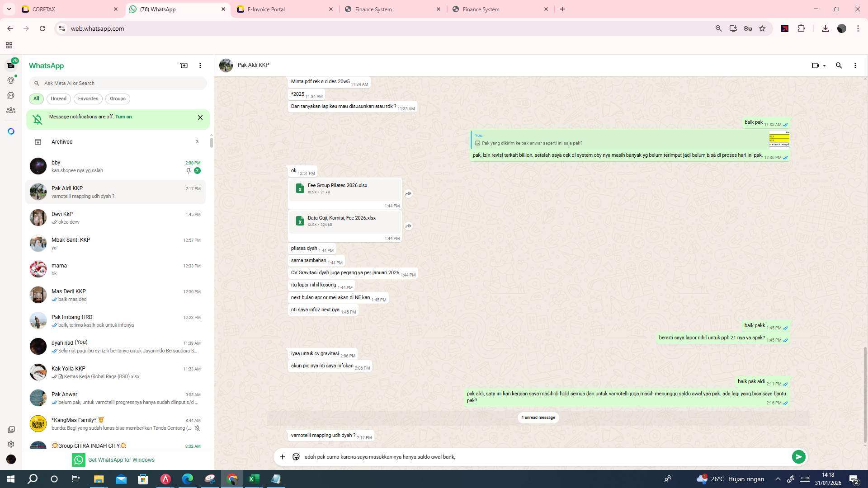Click the message input field
This screenshot has height=488, width=868.
tap(497, 457)
